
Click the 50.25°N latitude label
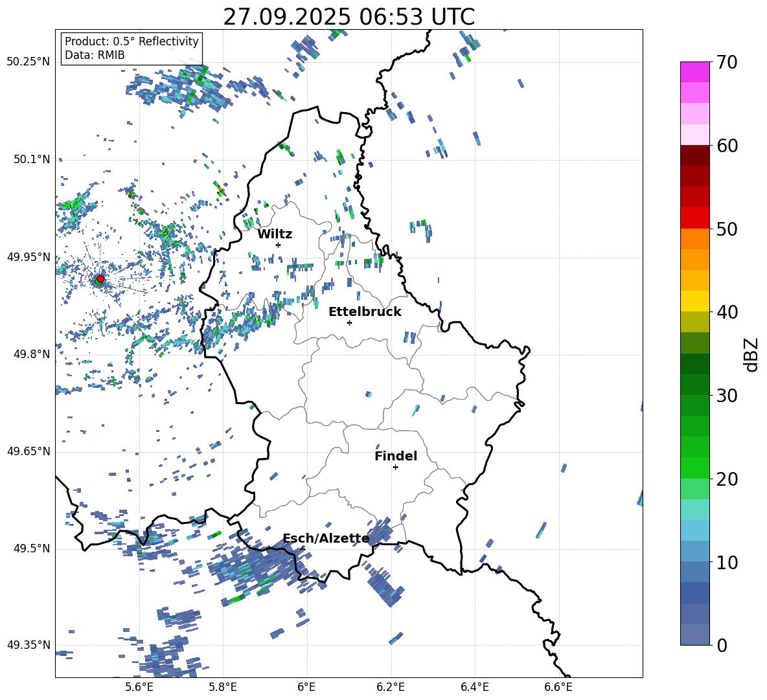(x=29, y=62)
